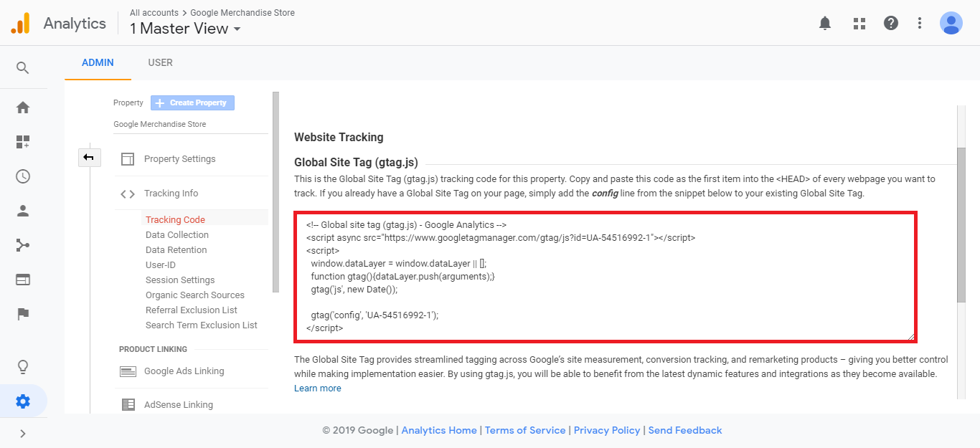Click the Google Analytics logo
The image size is (980, 448).
tap(20, 24)
